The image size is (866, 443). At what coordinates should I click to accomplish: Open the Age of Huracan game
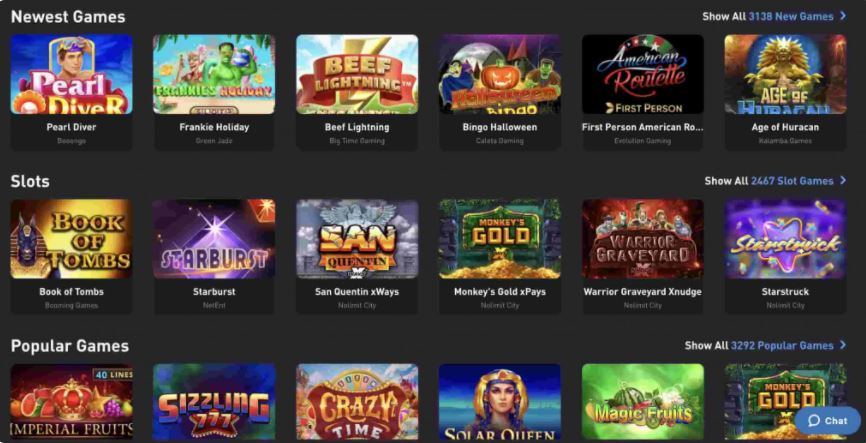pos(785,74)
